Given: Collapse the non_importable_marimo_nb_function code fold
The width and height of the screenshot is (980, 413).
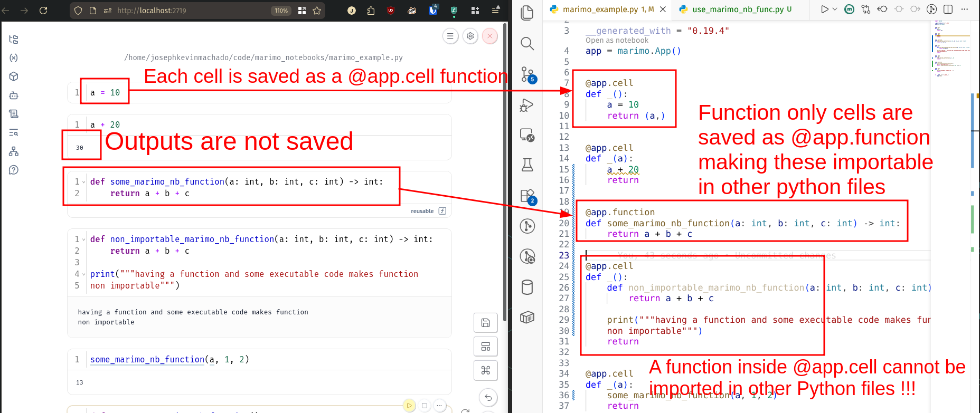Looking at the screenshot, I should click(83, 239).
